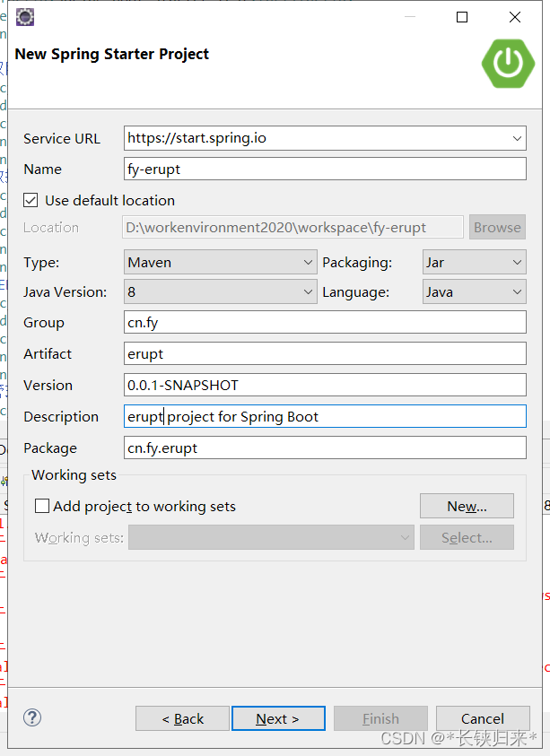Click the Java Version: label
Screen dimensions: 550x756
pyautogui.click(x=65, y=292)
